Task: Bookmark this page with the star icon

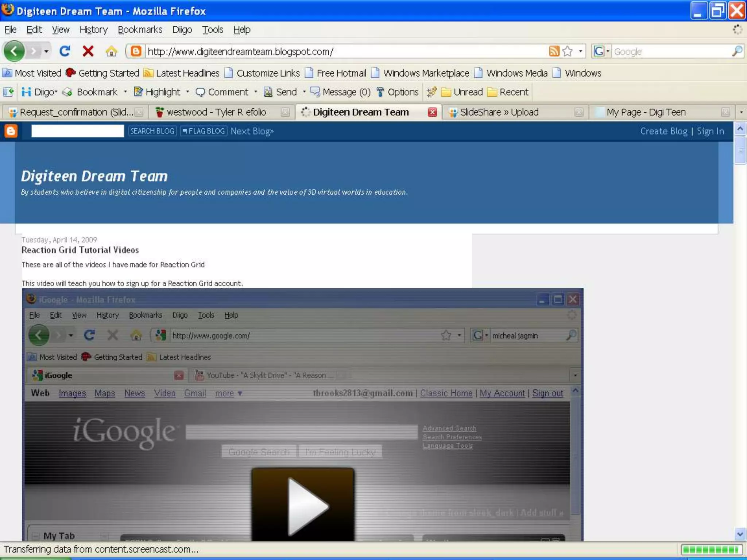Action: click(x=567, y=51)
